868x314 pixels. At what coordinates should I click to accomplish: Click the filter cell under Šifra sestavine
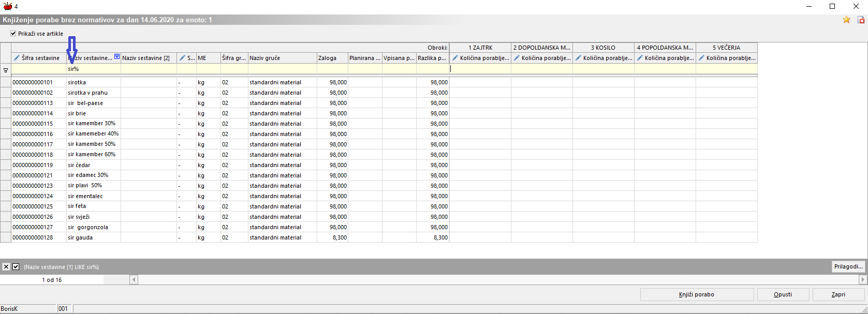tap(39, 69)
